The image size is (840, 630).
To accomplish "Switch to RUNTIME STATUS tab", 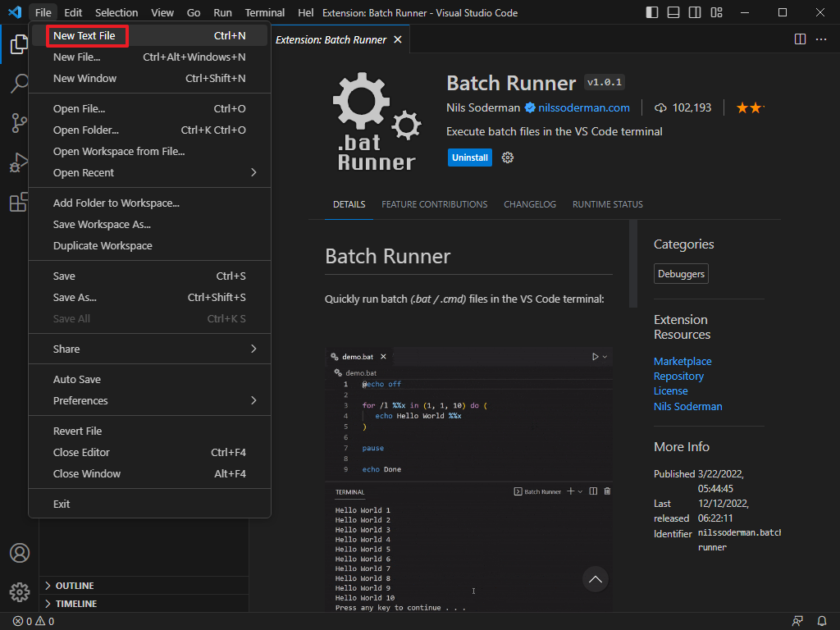I will (608, 204).
